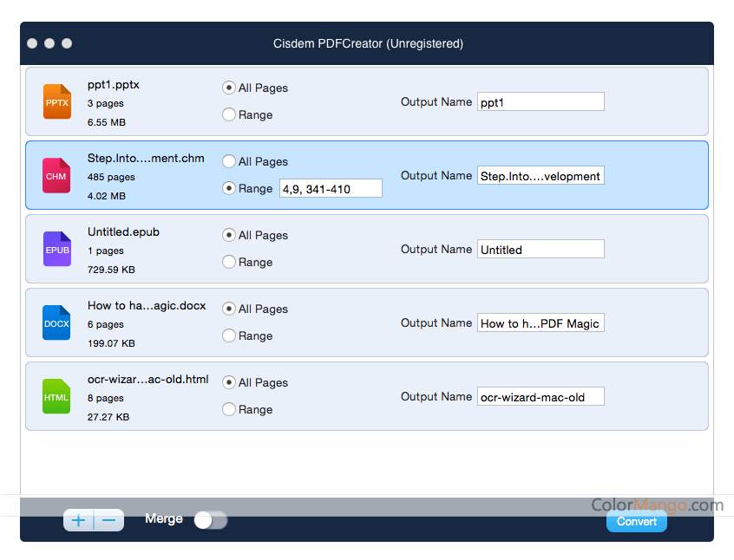Edit the Output Name field containing Untitled
Screen dimensions: 734x560
click(x=541, y=250)
